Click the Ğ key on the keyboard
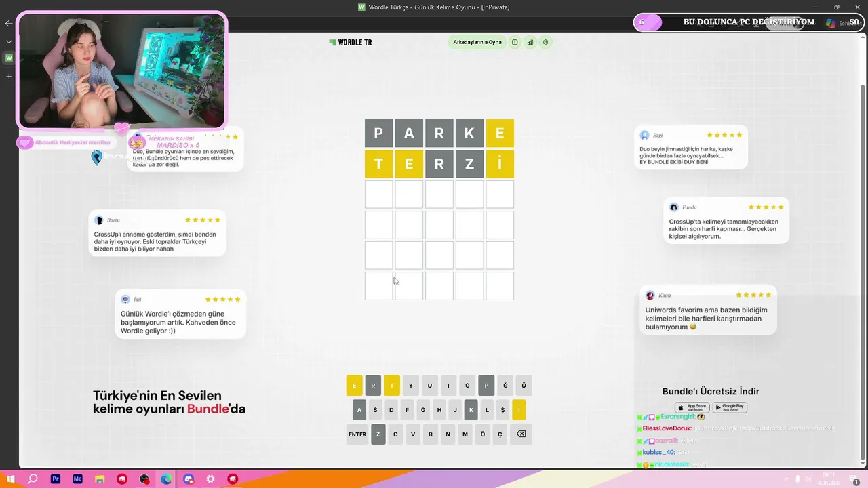This screenshot has width=868, height=488. [x=505, y=386]
